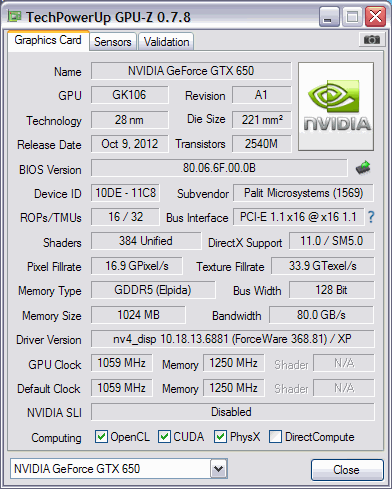Toggle the PhysX checkbox

[x=220, y=436]
